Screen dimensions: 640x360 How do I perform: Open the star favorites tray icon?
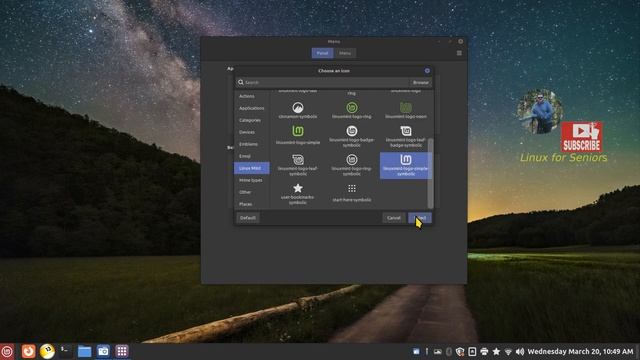coord(496,351)
